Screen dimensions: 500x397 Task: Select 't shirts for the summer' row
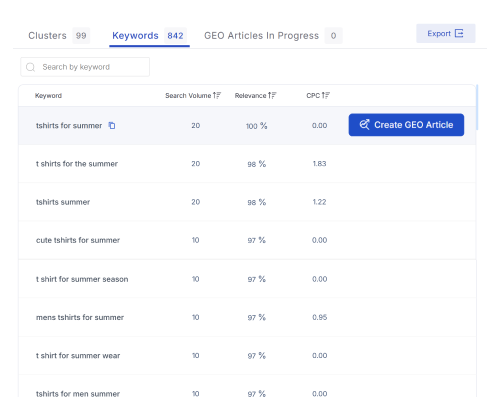coord(247,164)
